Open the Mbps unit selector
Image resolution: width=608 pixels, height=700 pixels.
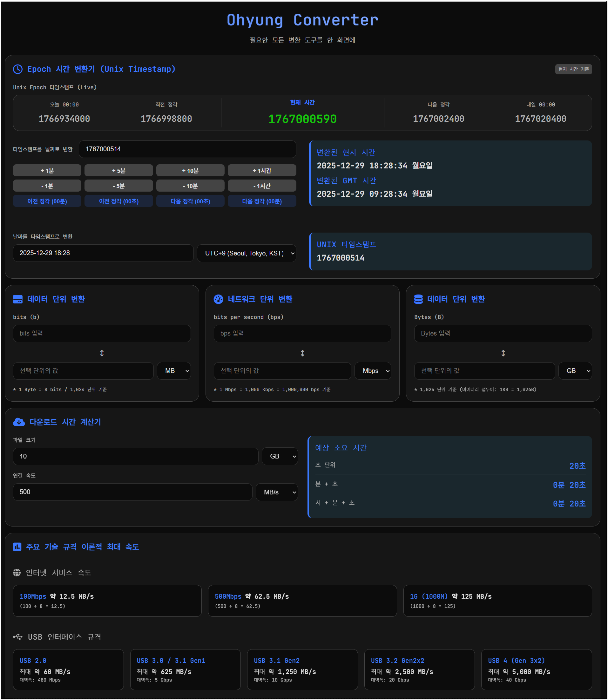[373, 371]
